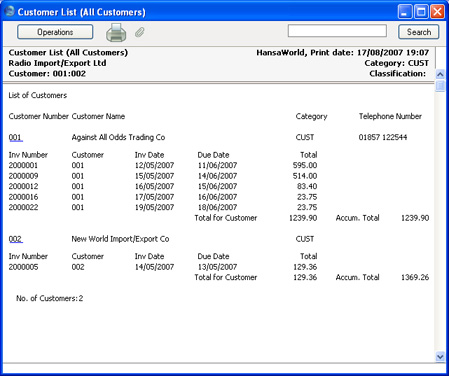
Task: Click the paperclip attachments icon
Action: (x=140, y=32)
